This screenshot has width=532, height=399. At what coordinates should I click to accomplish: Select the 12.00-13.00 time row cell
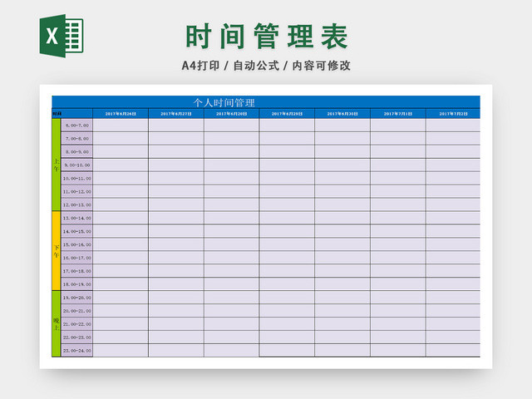point(77,204)
